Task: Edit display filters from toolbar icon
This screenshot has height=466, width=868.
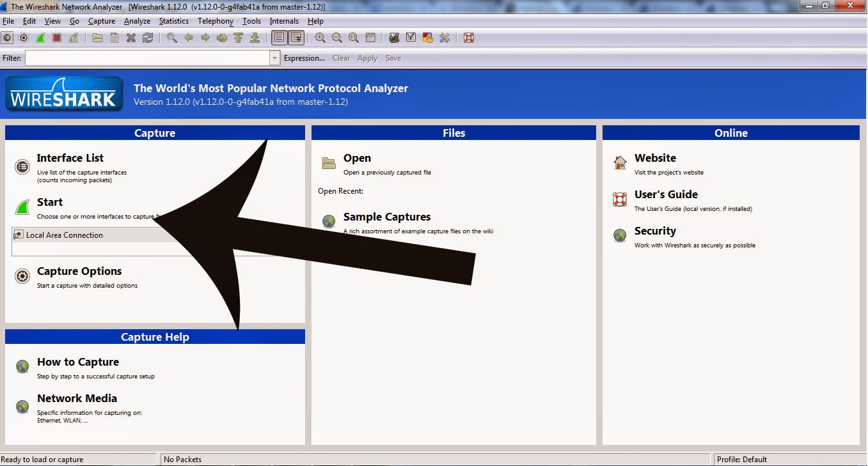Action: point(411,38)
